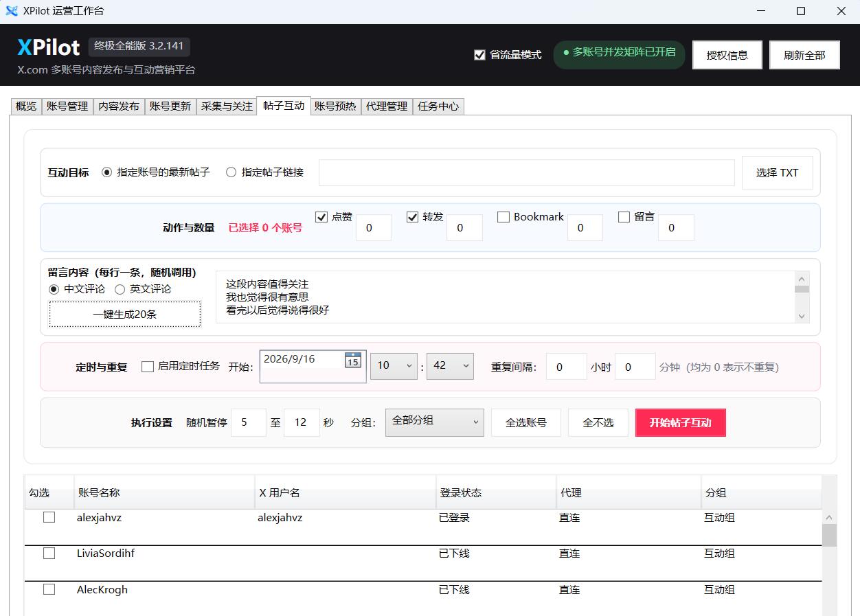Focus the 点赞 count input field

(x=373, y=227)
